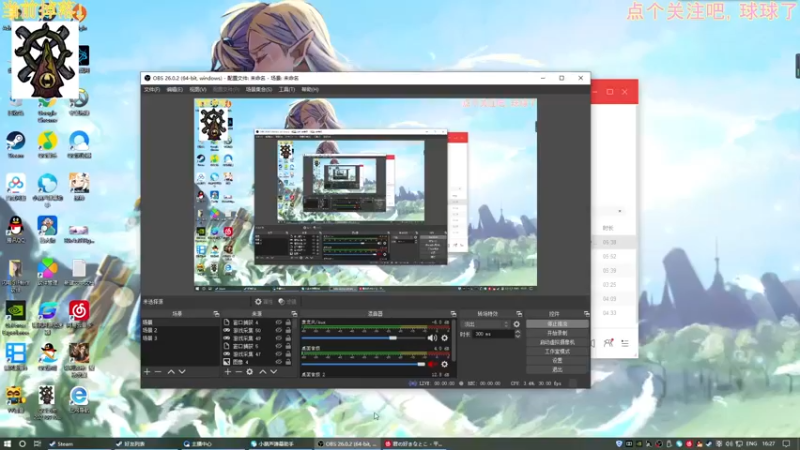Image resolution: width=800 pixels, height=450 pixels.
Task: Open the 文件(F) menu
Action: click(152, 89)
